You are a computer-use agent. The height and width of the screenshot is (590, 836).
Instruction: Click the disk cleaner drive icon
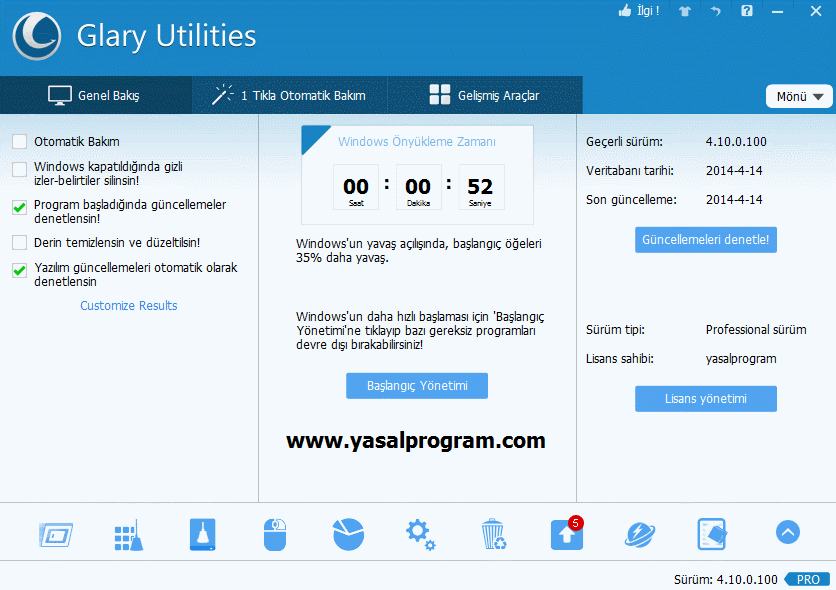coord(202,534)
